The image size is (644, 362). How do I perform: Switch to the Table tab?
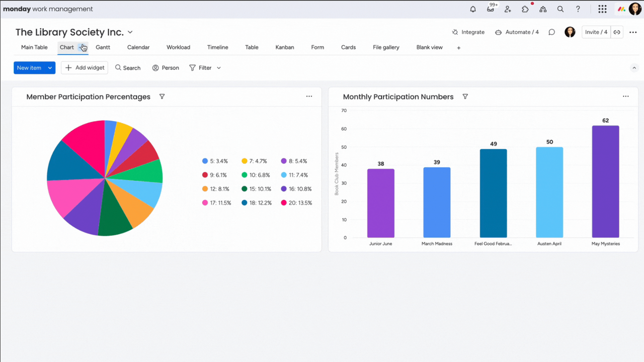(x=252, y=47)
